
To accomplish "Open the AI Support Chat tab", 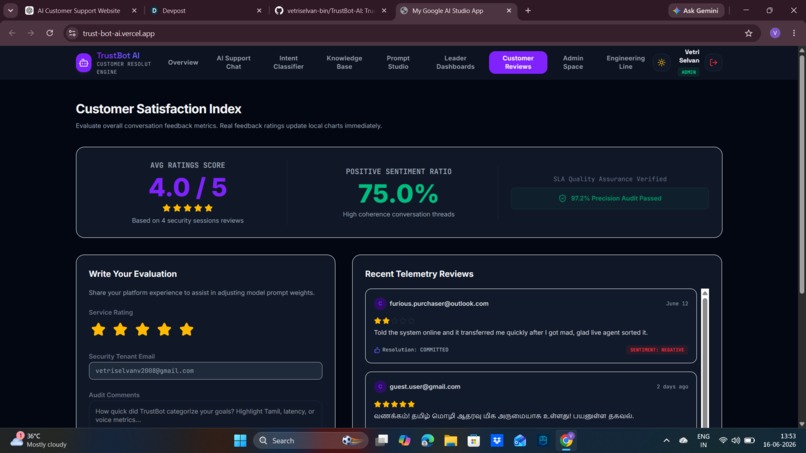I will tap(233, 62).
